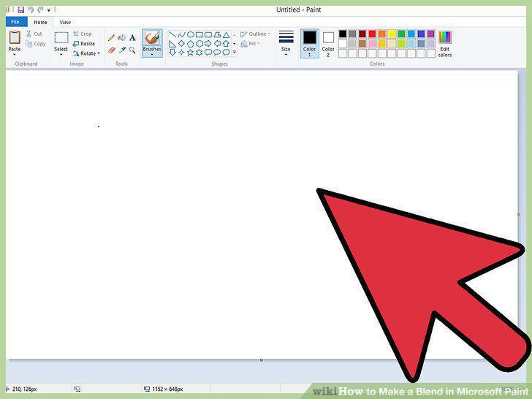
Task: Choose the red palette swatch
Action: [372, 34]
